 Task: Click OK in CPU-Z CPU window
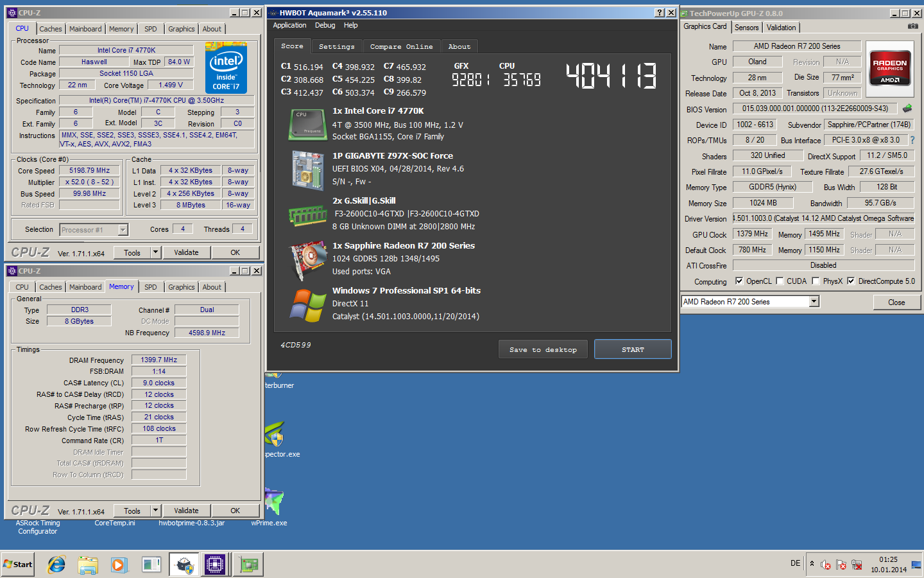235,252
